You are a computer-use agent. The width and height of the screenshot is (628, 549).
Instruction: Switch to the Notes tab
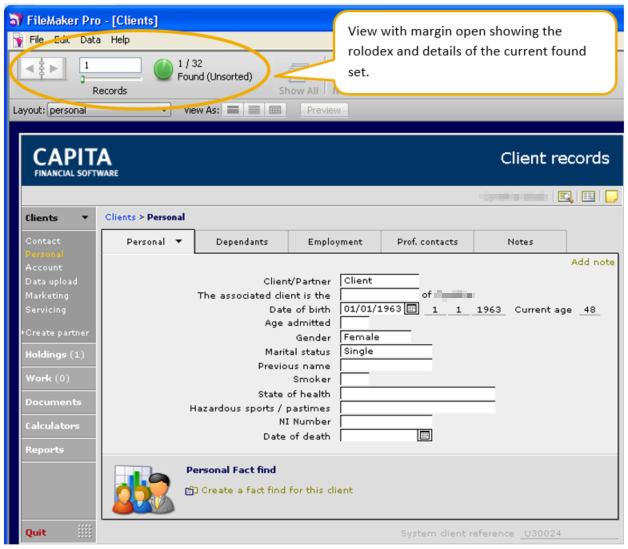pyautogui.click(x=520, y=242)
